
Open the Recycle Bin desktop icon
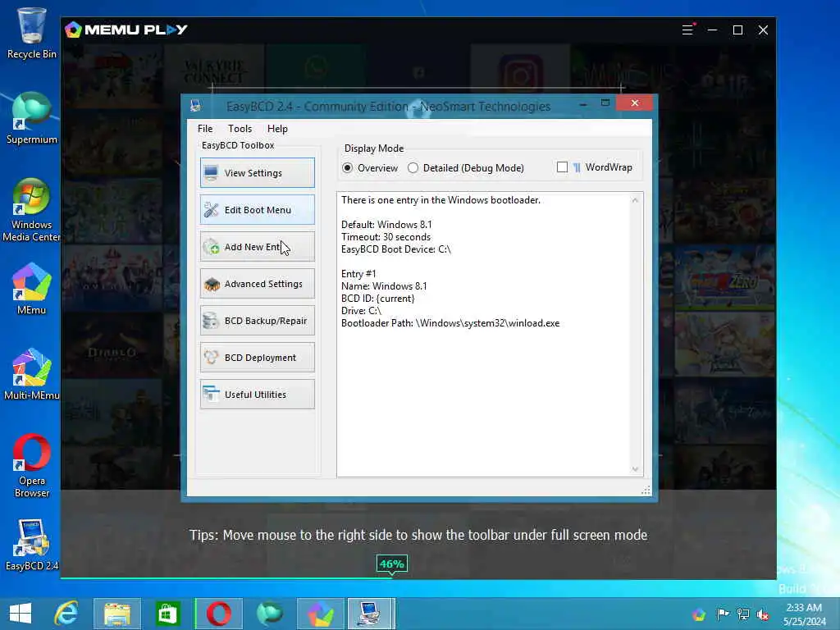[x=32, y=33]
